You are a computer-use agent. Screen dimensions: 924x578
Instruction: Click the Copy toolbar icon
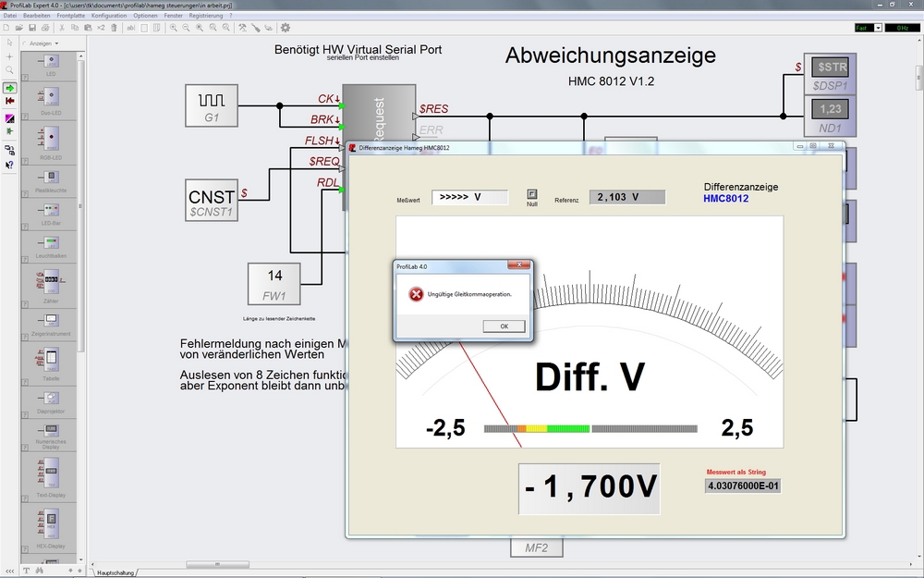coord(75,28)
